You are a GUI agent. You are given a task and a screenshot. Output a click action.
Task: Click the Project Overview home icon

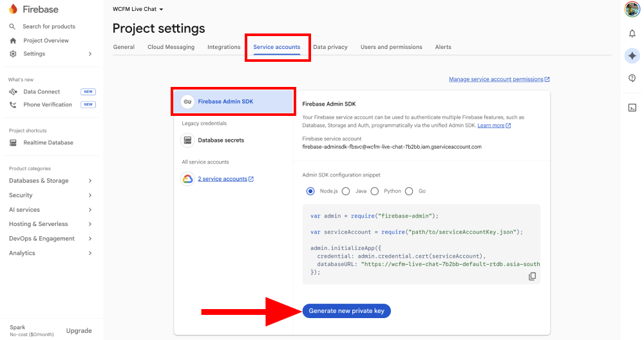[x=13, y=41]
